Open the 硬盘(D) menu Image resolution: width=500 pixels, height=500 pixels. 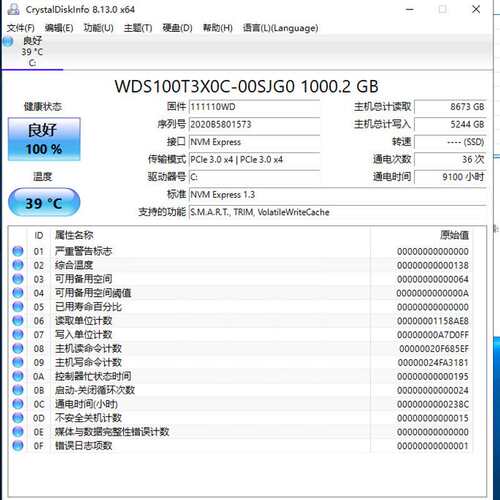177,28
